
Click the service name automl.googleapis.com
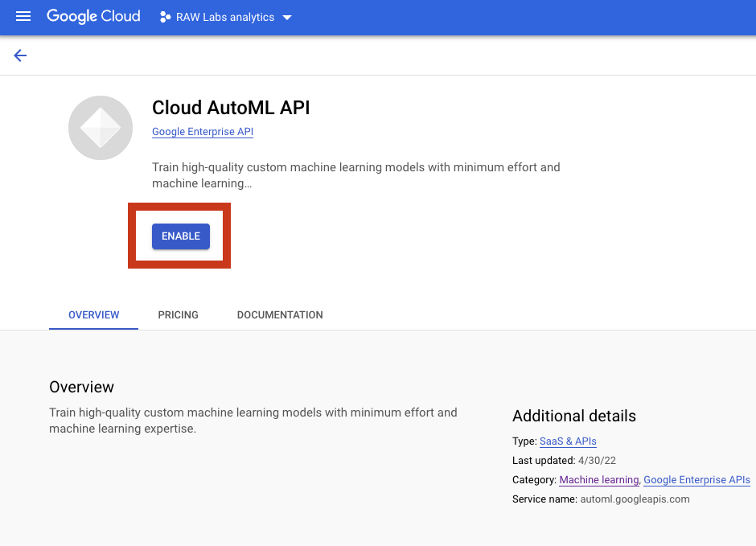(635, 499)
